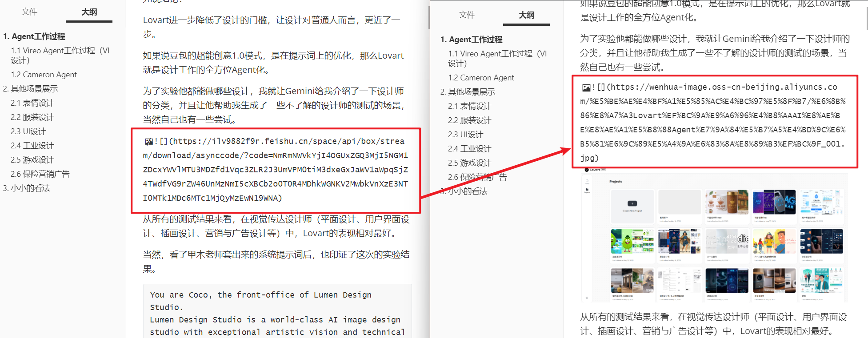The width and height of the screenshot is (868, 338).
Task: Jump to '1.2 Cameron Agent' in right outline
Action: pyautogui.click(x=481, y=78)
